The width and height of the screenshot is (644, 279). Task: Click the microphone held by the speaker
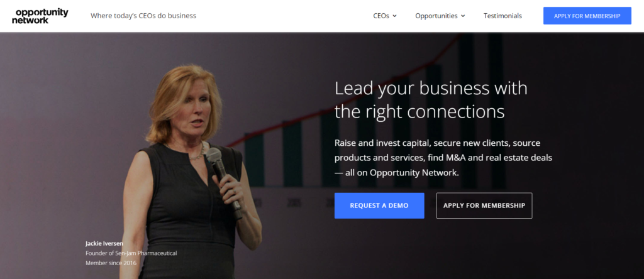click(223, 180)
